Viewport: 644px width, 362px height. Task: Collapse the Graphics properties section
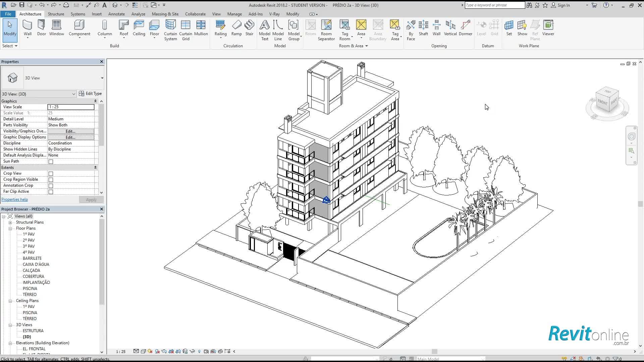(x=95, y=101)
